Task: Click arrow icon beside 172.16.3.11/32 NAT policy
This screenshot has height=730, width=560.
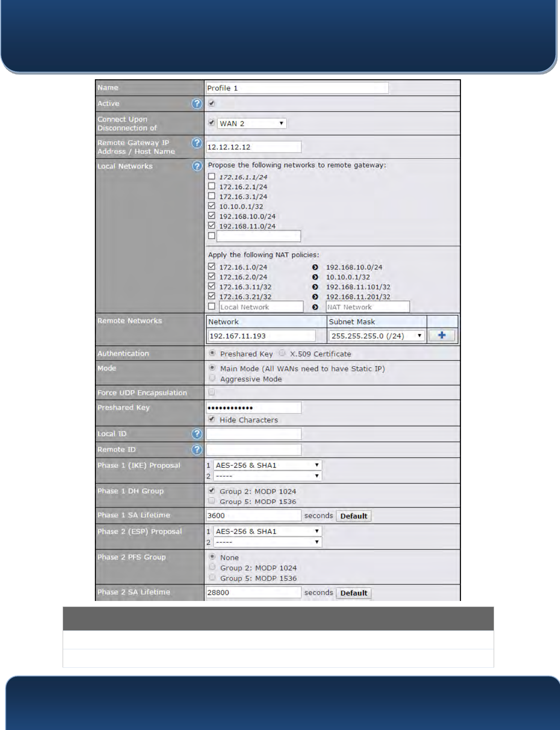Action: click(x=315, y=287)
